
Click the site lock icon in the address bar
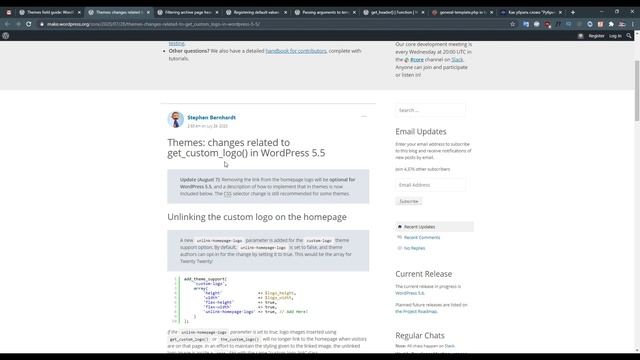(x=42, y=24)
